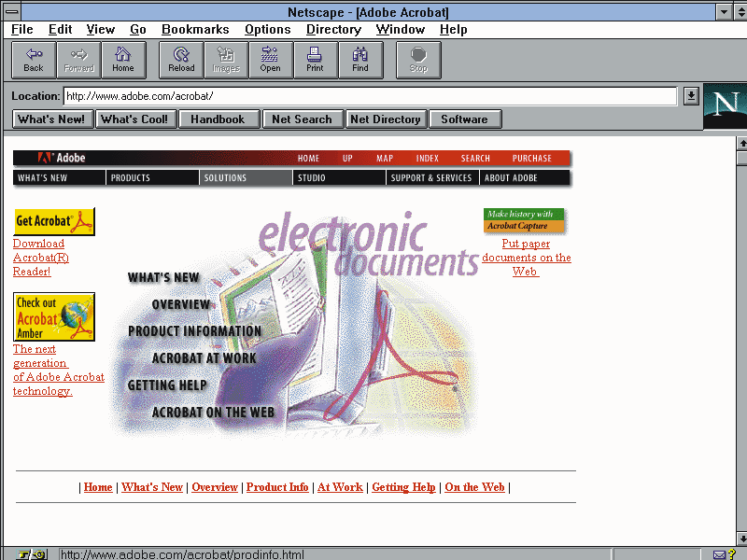Select SOLUTIONS in black nav bar

(246, 177)
